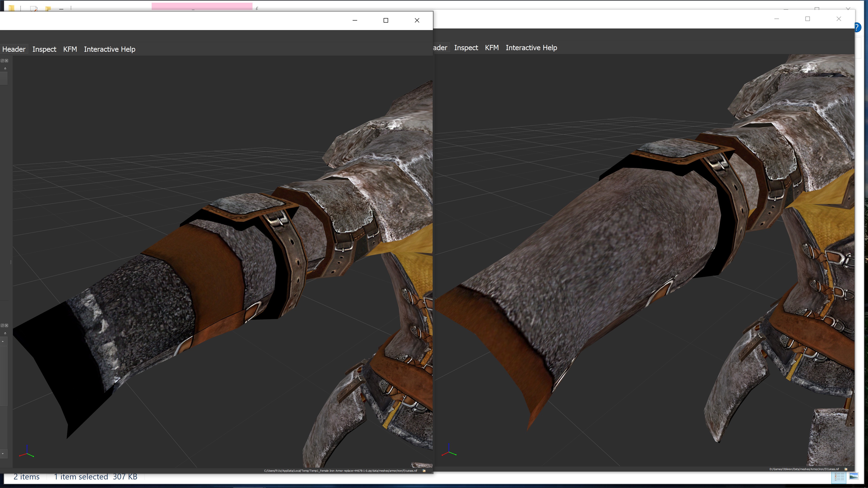Close the upper left dock panel
This screenshot has width=868, height=488.
pos(6,61)
